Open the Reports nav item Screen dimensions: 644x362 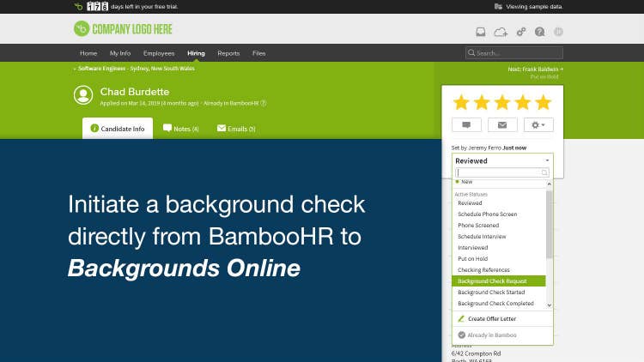pyautogui.click(x=228, y=53)
